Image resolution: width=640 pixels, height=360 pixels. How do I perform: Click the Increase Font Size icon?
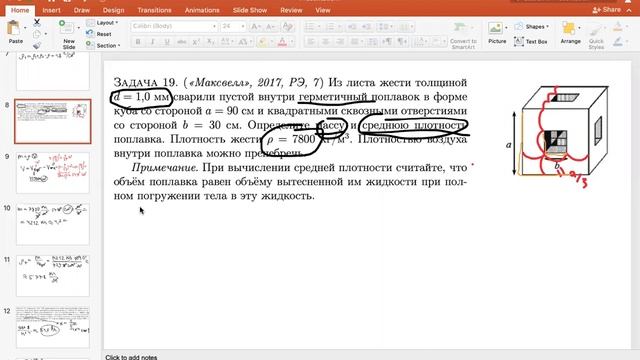click(x=256, y=27)
